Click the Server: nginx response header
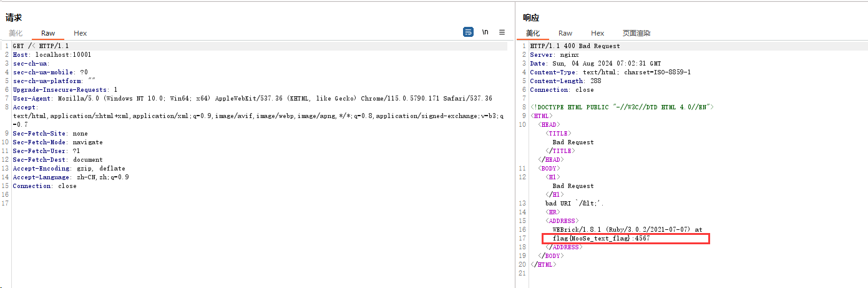868x288 pixels. pos(554,55)
